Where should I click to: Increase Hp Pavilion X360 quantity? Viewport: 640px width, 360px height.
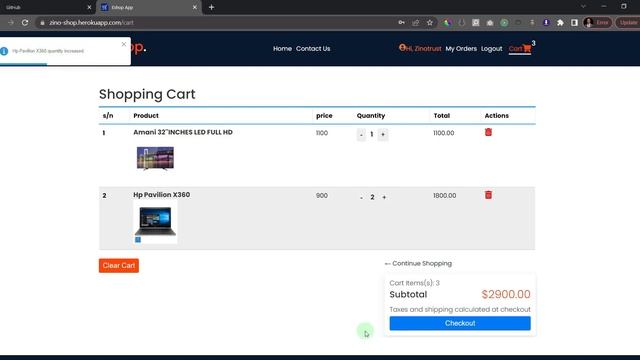384,198
